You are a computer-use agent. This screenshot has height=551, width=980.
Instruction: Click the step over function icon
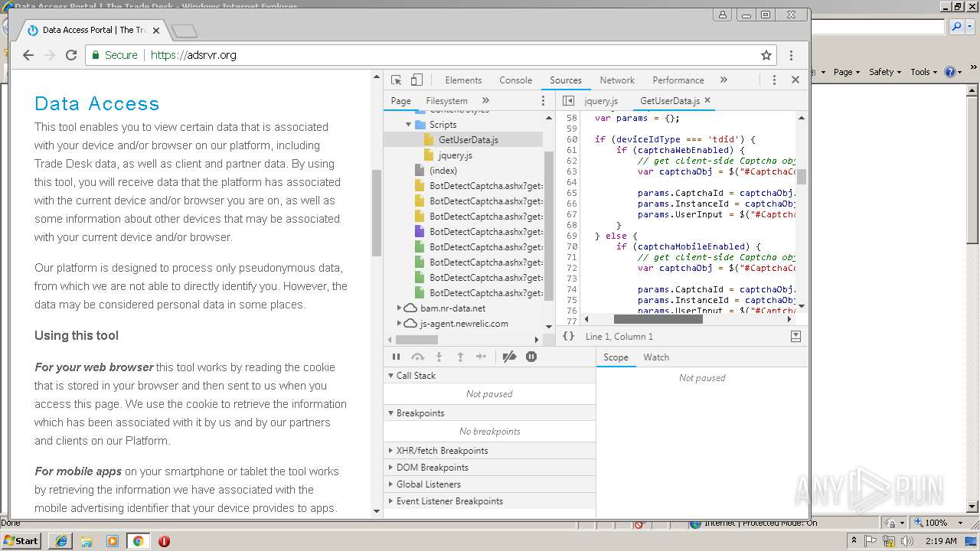pyautogui.click(x=417, y=357)
